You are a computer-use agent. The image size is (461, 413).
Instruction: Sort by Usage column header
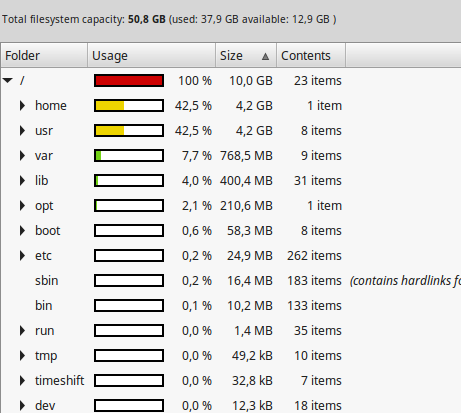(152, 55)
